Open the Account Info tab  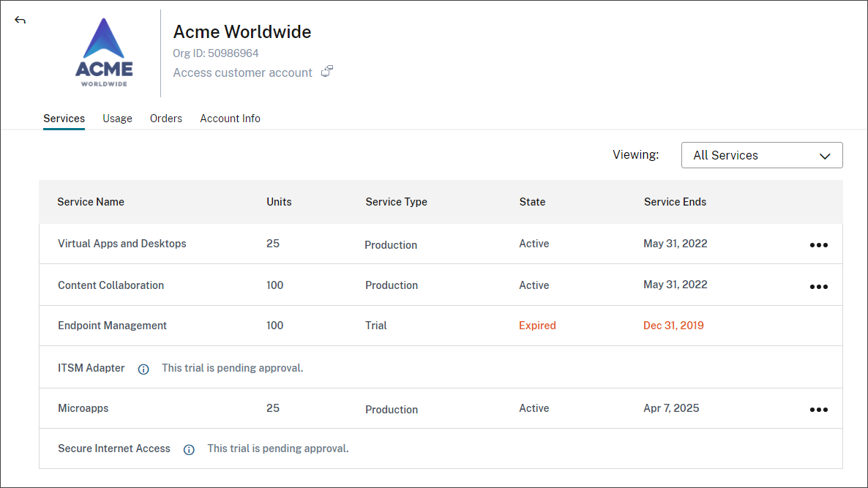pos(231,119)
